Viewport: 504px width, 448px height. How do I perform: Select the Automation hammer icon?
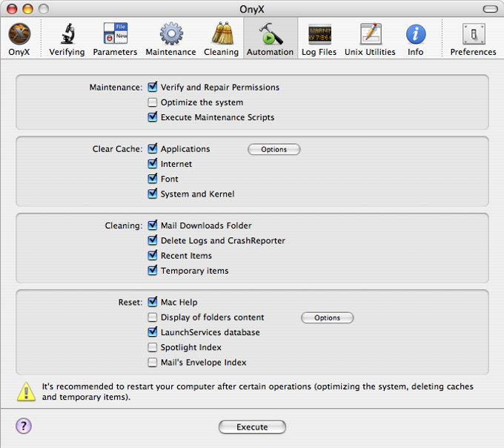[x=271, y=33]
